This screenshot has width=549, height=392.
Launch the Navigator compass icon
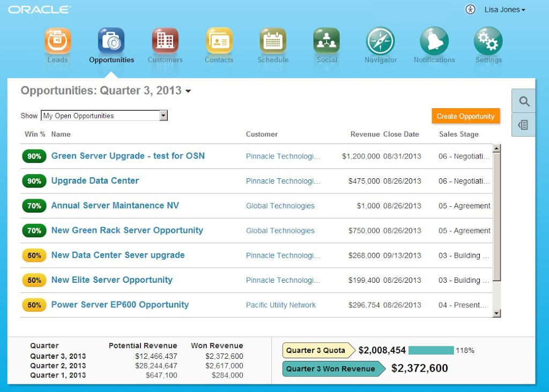pyautogui.click(x=381, y=41)
